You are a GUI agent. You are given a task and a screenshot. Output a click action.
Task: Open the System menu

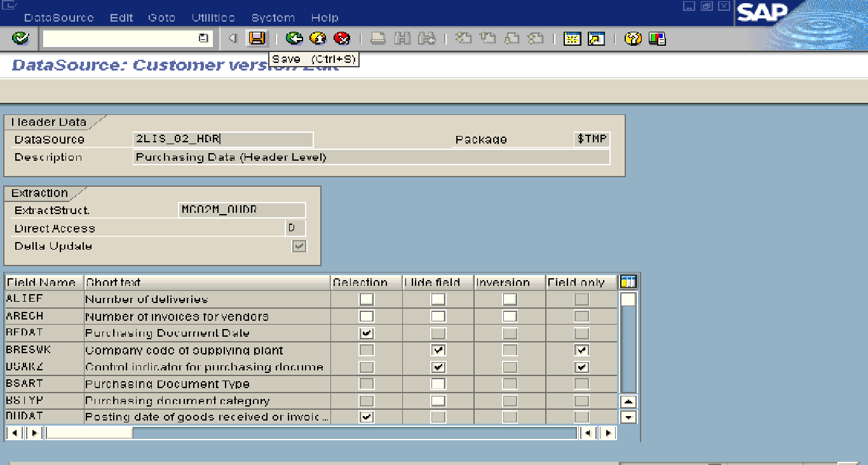pyautogui.click(x=273, y=18)
